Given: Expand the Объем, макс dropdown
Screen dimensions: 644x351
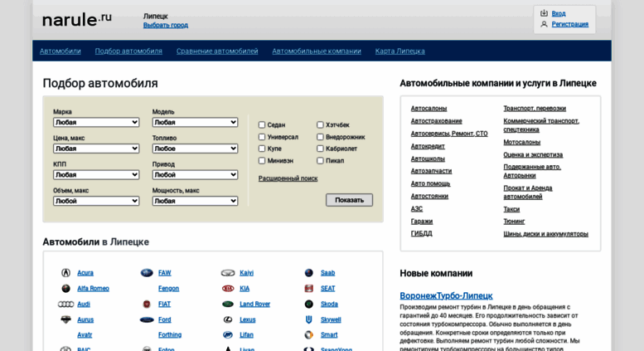Looking at the screenshot, I should pos(96,201).
